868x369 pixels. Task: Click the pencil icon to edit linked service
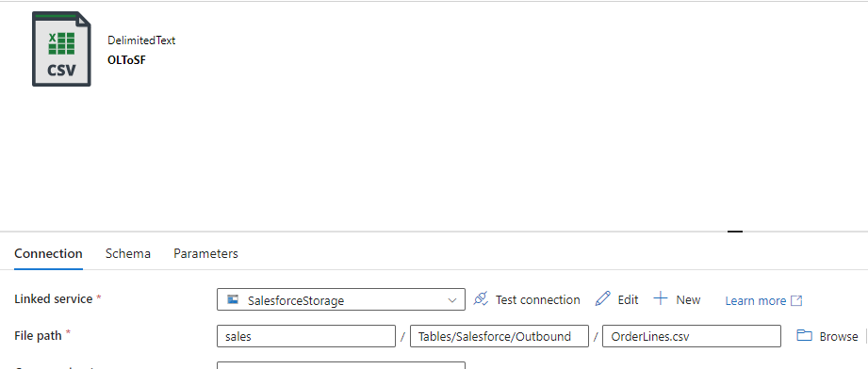(x=602, y=298)
